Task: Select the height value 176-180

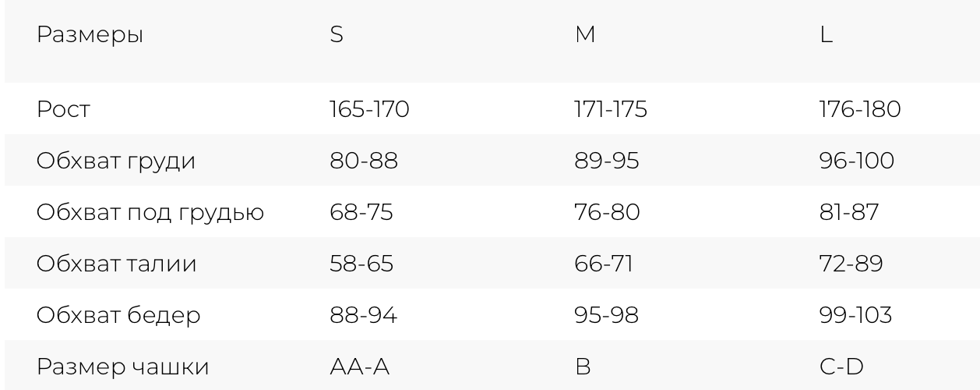Action: 859,110
